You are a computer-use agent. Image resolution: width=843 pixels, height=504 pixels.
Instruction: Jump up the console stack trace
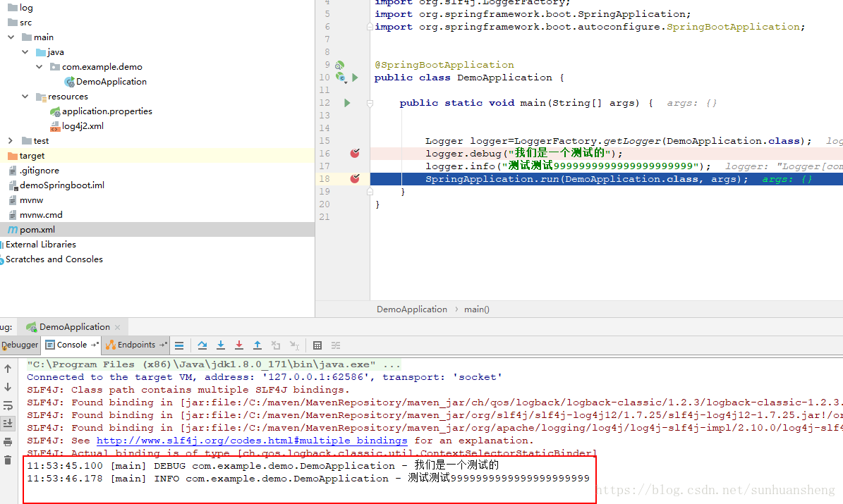[x=8, y=369]
